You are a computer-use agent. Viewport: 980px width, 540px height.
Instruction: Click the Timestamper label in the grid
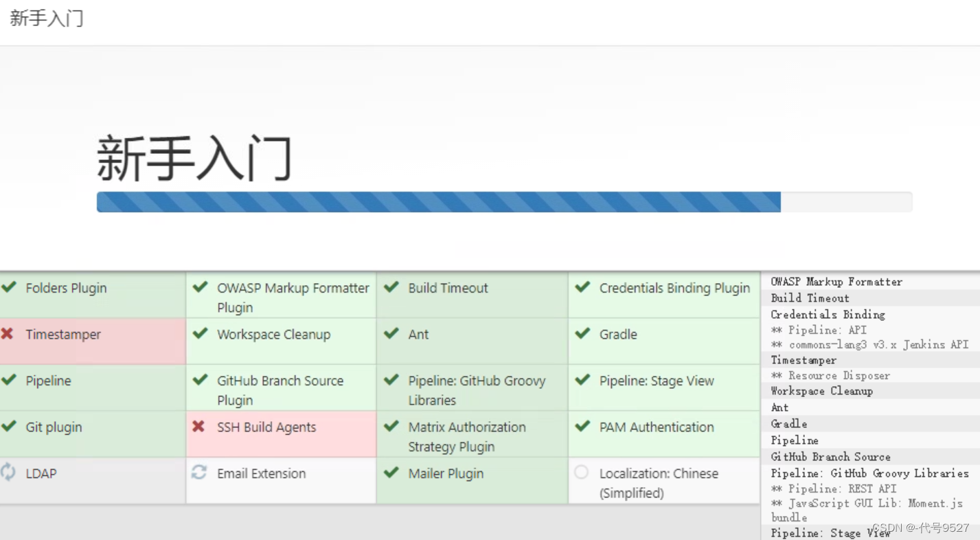coord(63,335)
